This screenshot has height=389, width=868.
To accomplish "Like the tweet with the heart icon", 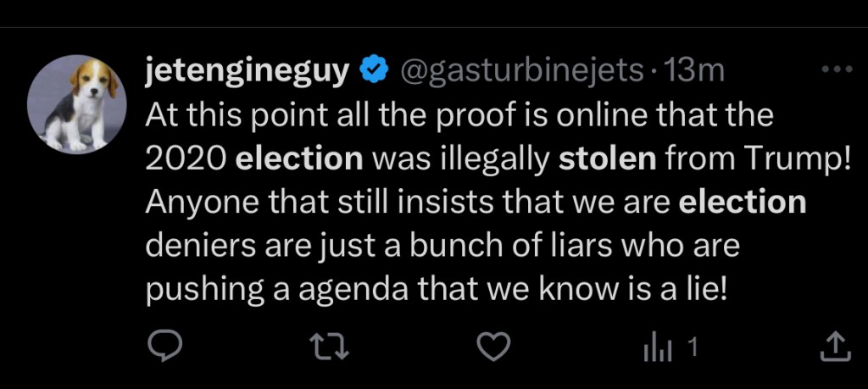I will tap(493, 345).
